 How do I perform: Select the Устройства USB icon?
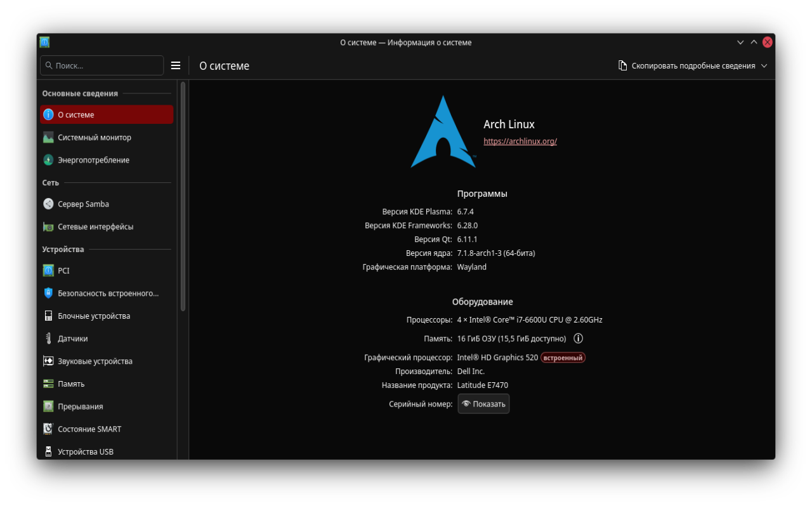pos(48,451)
